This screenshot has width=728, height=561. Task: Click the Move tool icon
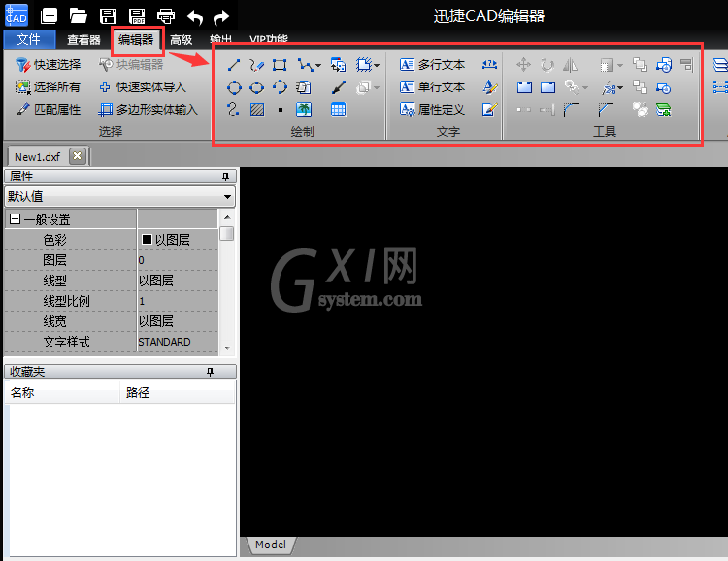524,65
